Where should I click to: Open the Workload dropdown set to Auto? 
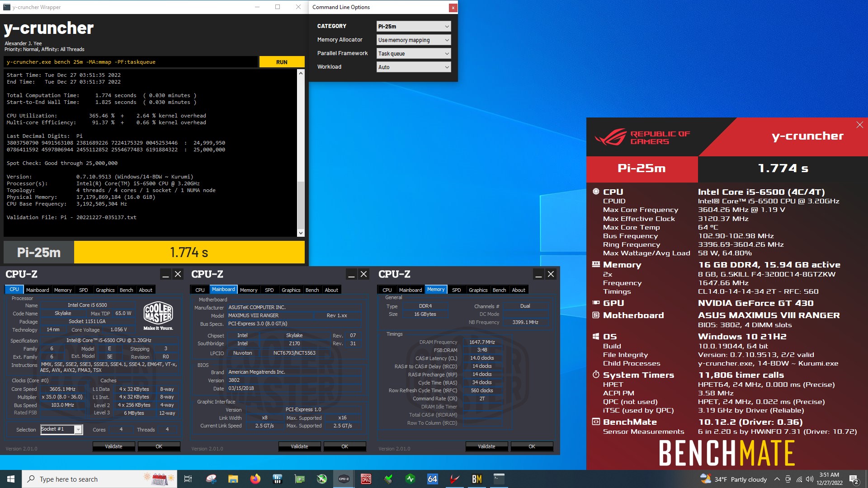[x=414, y=67]
